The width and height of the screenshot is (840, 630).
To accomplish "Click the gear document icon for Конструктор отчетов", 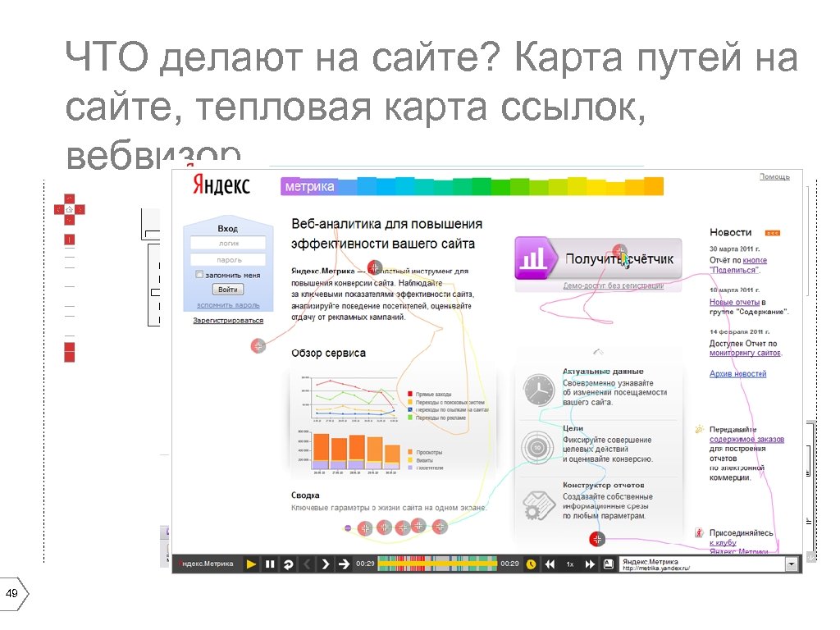I will click(538, 505).
